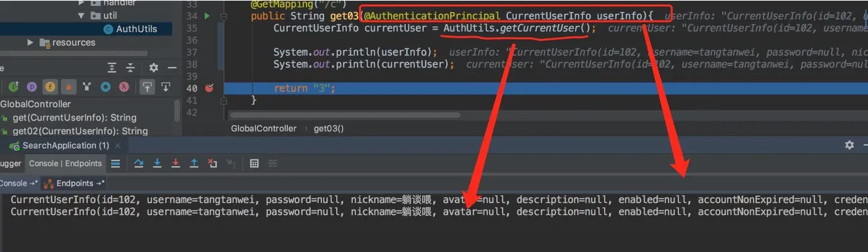The height and width of the screenshot is (252, 868).
Task: Click get03() in the editor breadcrumb
Action: click(328, 128)
